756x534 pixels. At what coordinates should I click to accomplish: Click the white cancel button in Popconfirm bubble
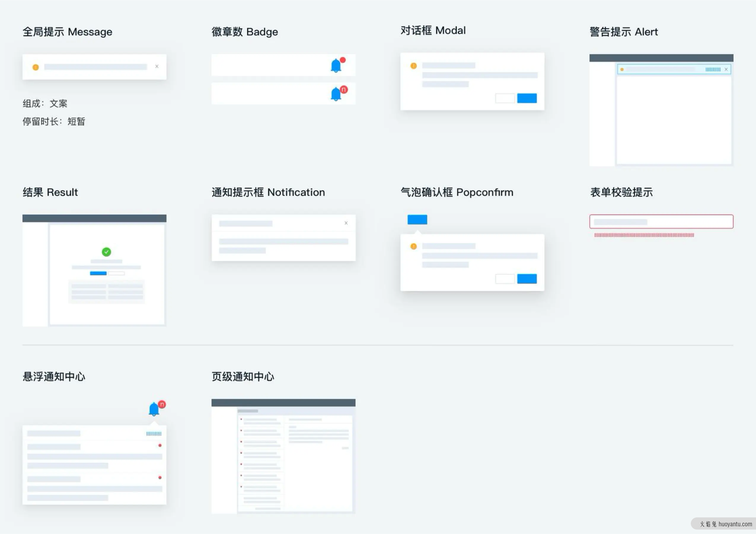click(x=505, y=279)
